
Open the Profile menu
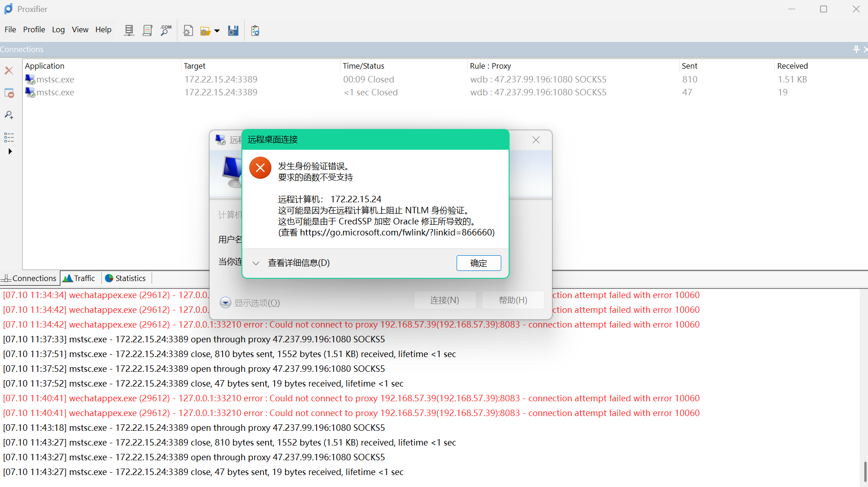[x=34, y=29]
